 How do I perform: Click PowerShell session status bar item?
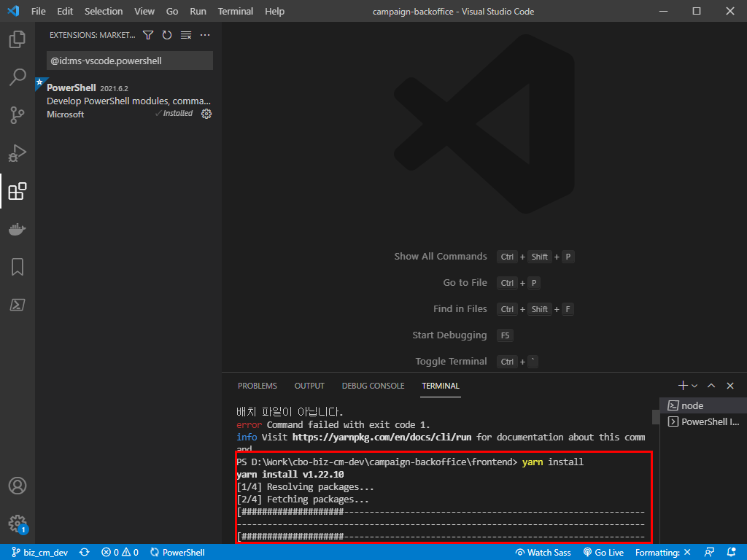177,553
